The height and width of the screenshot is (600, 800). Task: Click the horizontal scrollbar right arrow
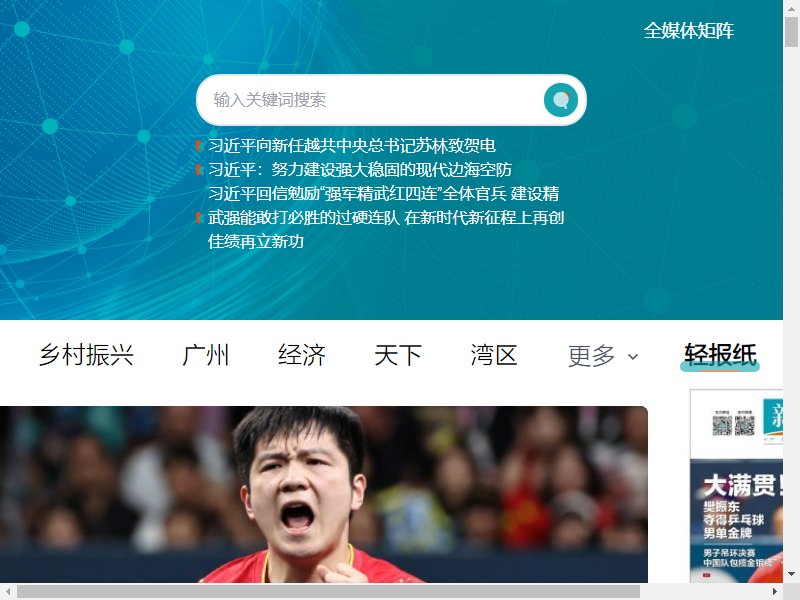774,592
